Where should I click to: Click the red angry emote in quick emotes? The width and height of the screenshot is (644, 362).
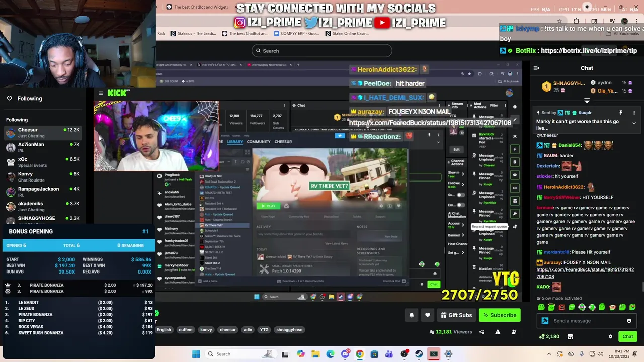coord(561,307)
